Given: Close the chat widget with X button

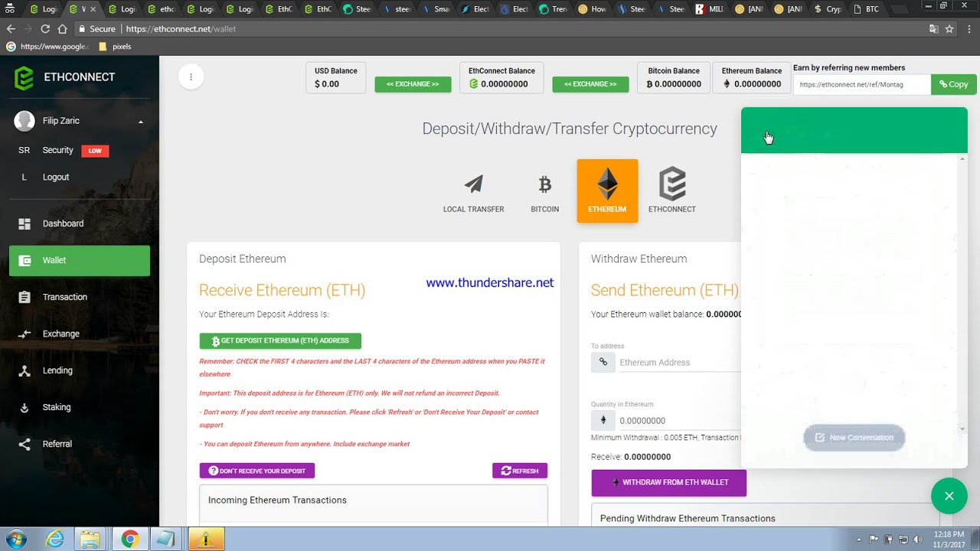Looking at the screenshot, I should [x=949, y=496].
